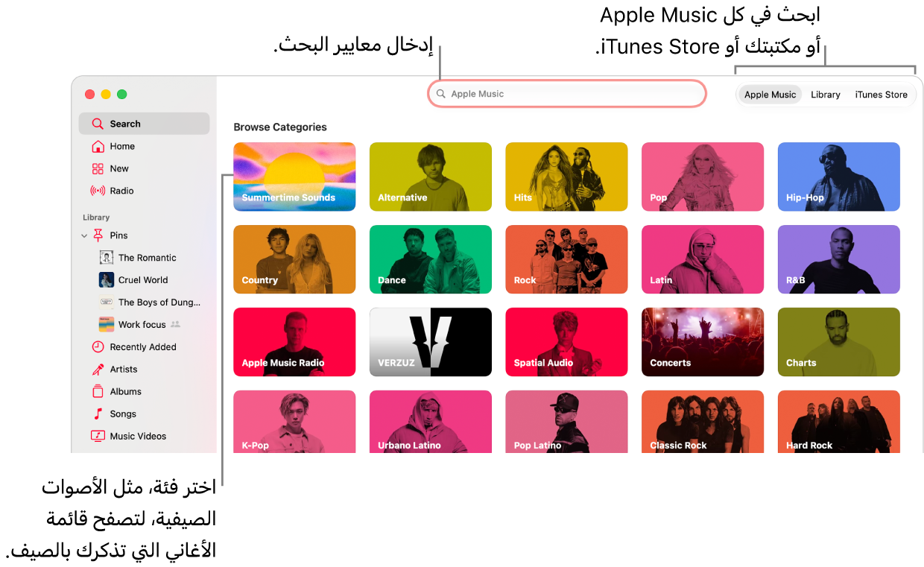Image resolution: width=924 pixels, height=567 pixels.
Task: Show Albums label in library
Action: click(x=126, y=392)
